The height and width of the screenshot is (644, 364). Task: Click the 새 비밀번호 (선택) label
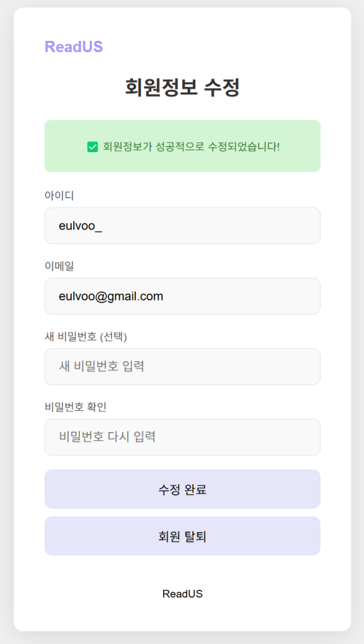[x=86, y=337]
